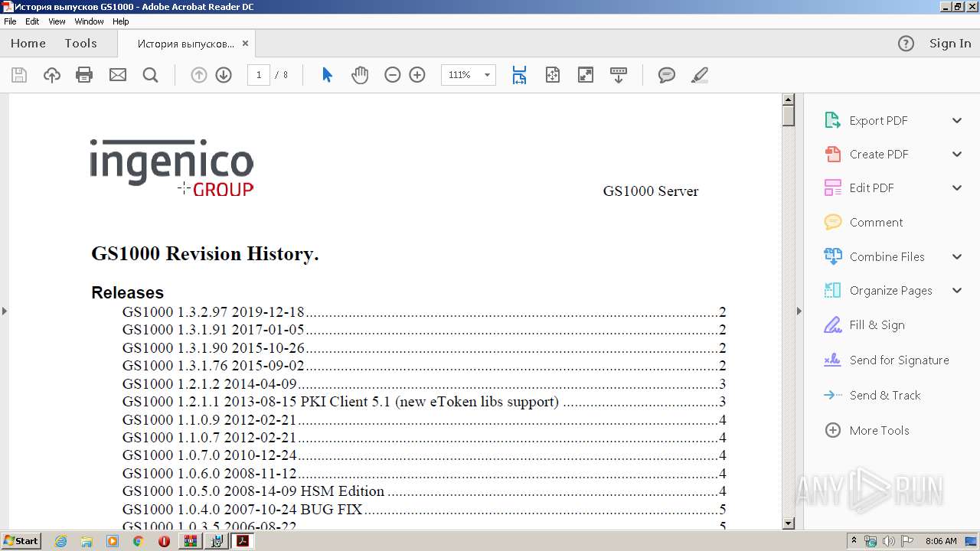The width and height of the screenshot is (980, 551).
Task: Activate the hand pan tool
Action: (360, 75)
